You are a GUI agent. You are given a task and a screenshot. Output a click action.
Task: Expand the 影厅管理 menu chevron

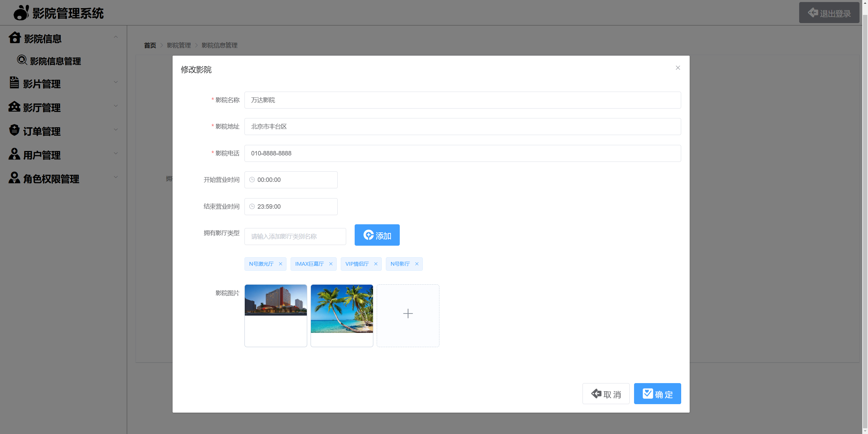tap(116, 106)
